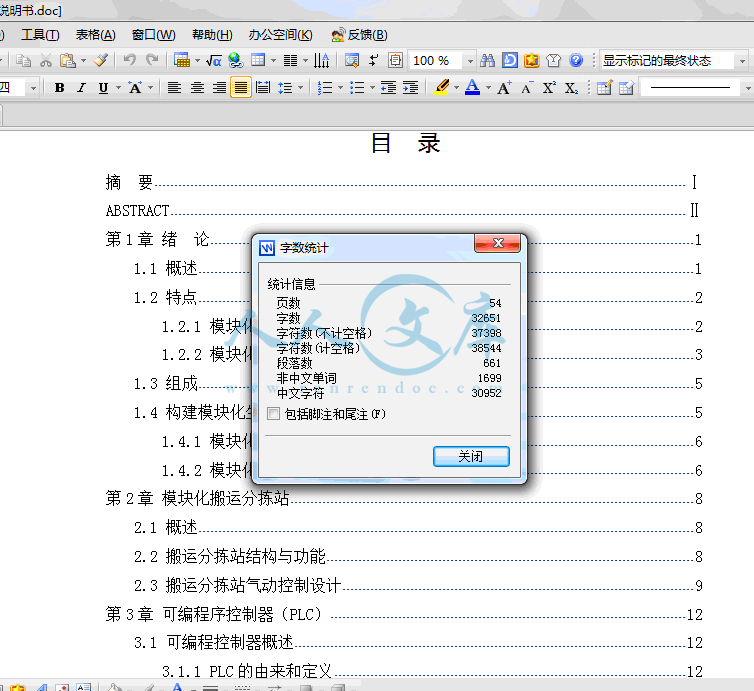Open the zoom 100 % dropdown

(x=470, y=61)
